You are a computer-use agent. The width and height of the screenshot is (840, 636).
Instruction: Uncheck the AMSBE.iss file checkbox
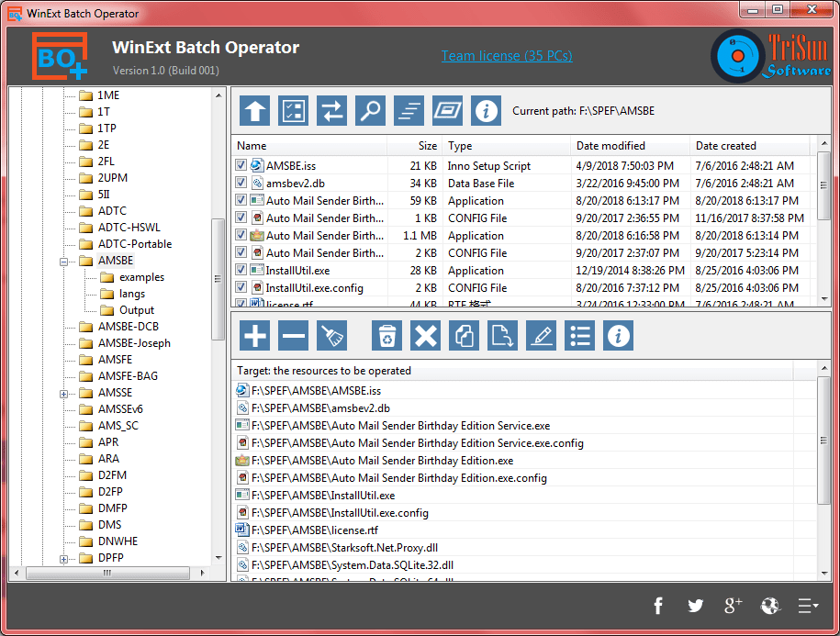(x=241, y=166)
